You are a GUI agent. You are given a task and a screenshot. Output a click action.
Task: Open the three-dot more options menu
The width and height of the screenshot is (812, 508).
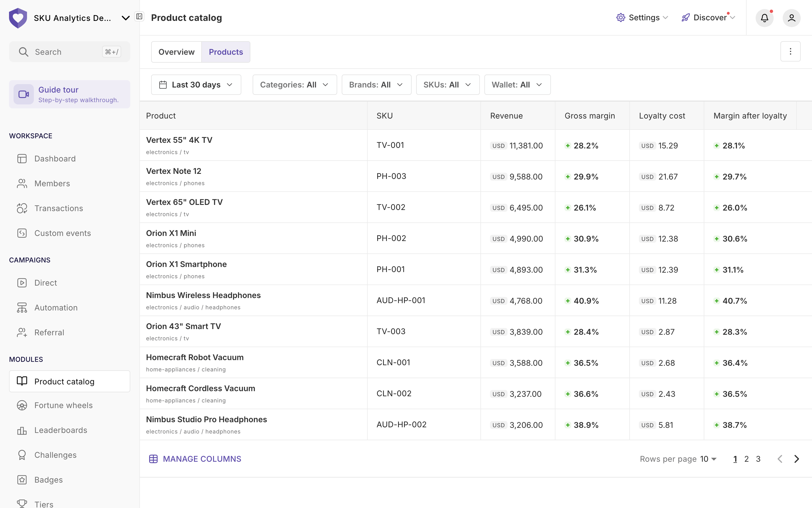coord(790,51)
